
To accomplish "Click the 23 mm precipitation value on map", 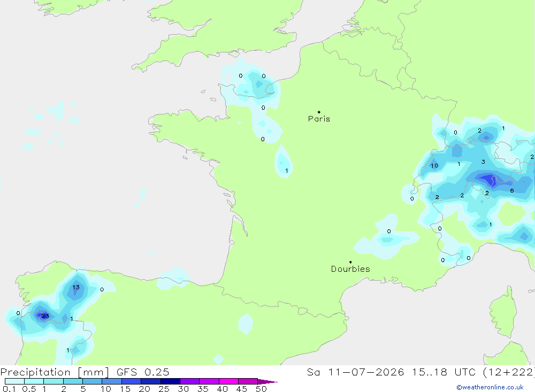I will [45, 316].
